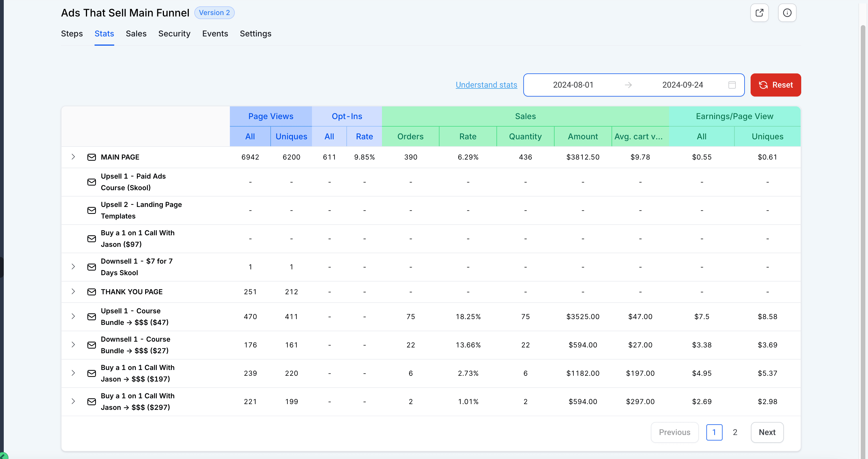Screen dimensions: 868x459
Task: Click envelope icon next to THANK YOU PAGE
Action: point(92,292)
